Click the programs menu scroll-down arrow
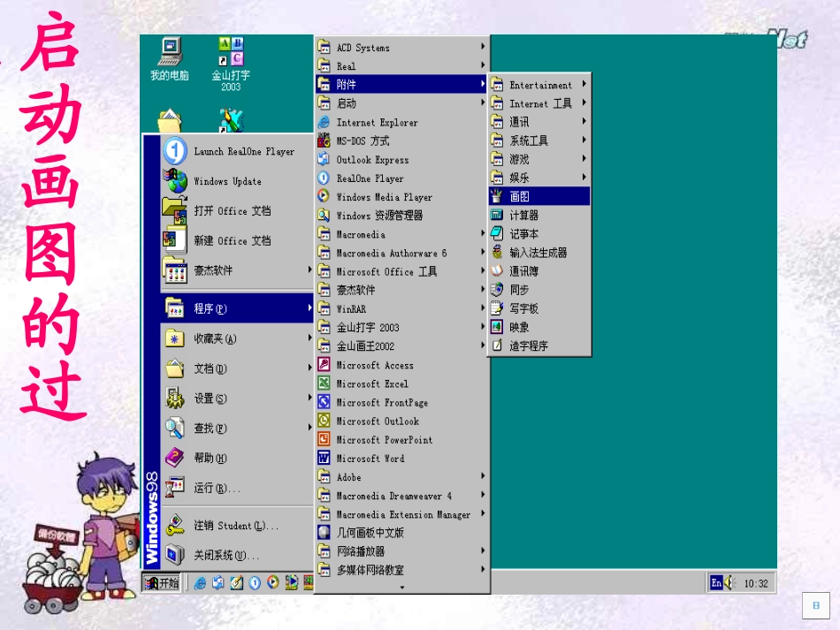 401,587
